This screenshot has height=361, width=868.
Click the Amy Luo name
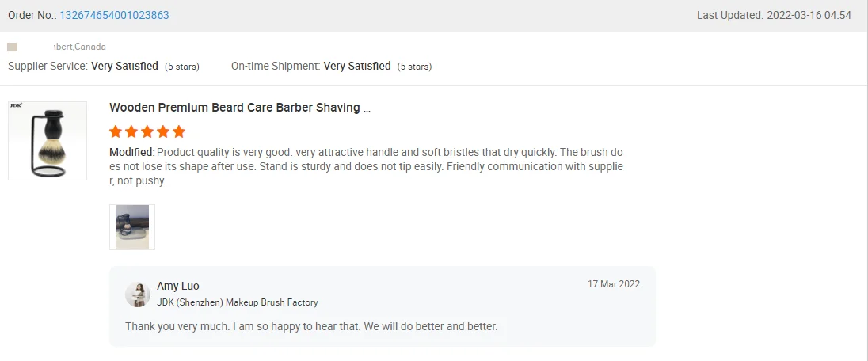(x=177, y=286)
